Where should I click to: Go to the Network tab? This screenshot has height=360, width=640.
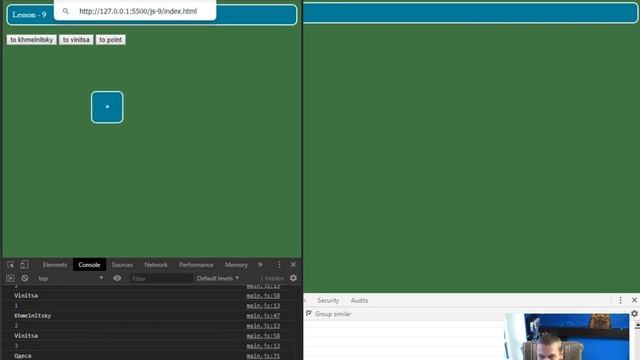click(x=156, y=265)
